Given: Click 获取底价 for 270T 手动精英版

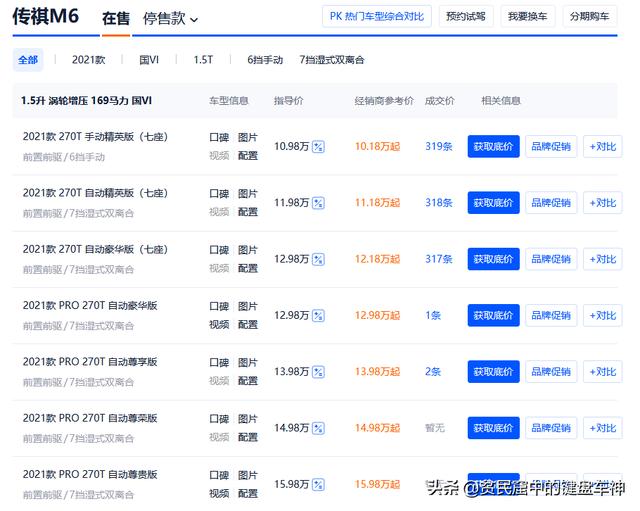Looking at the screenshot, I should point(493,147).
